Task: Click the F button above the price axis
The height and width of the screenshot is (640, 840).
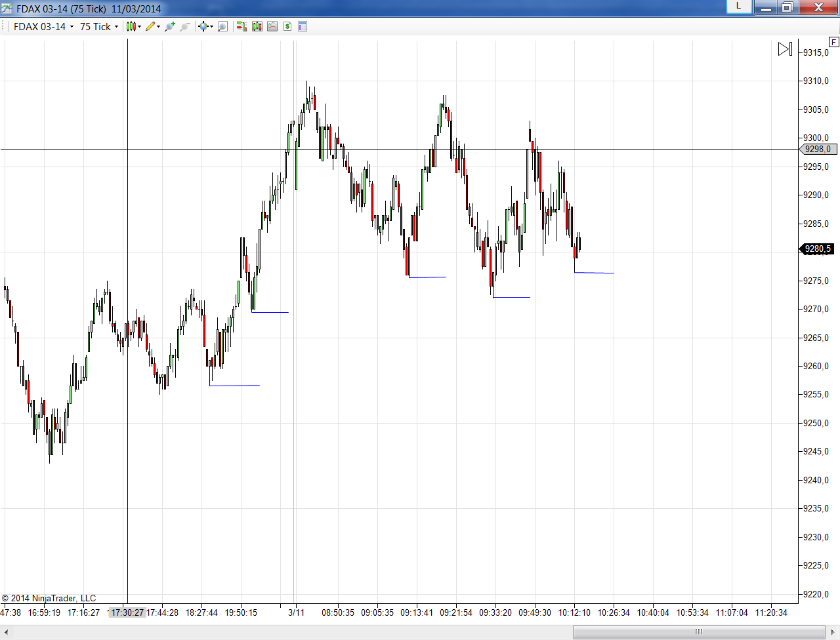Action: point(833,42)
